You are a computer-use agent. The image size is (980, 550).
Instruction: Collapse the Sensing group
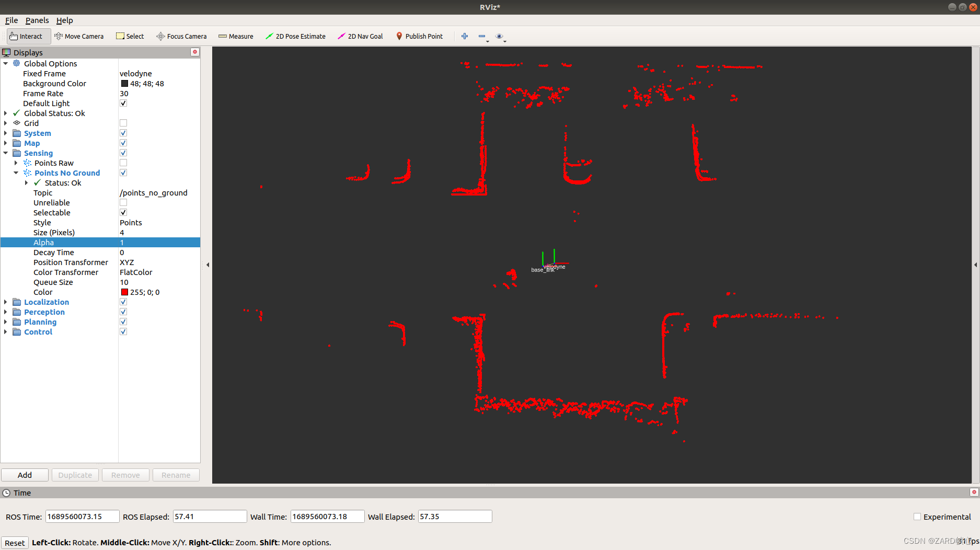click(x=6, y=153)
